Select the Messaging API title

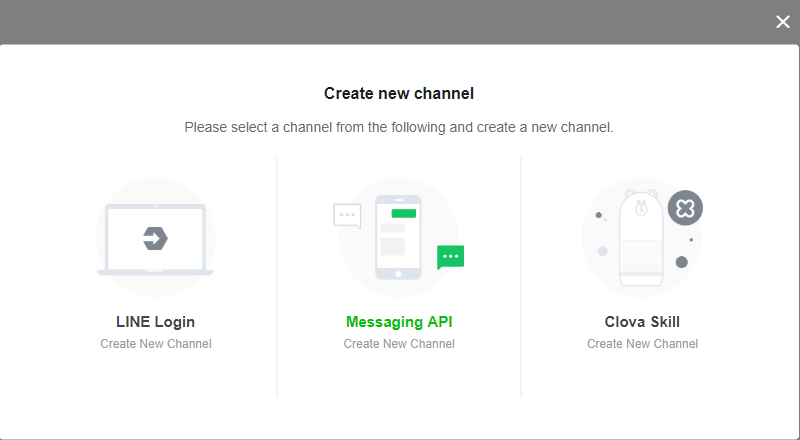coord(399,322)
